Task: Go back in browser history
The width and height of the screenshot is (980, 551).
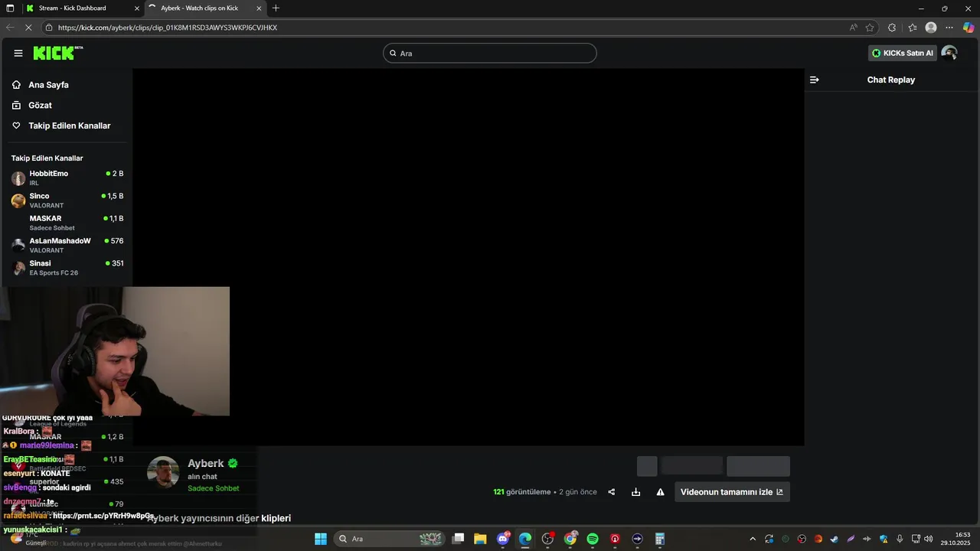Action: [x=10, y=28]
